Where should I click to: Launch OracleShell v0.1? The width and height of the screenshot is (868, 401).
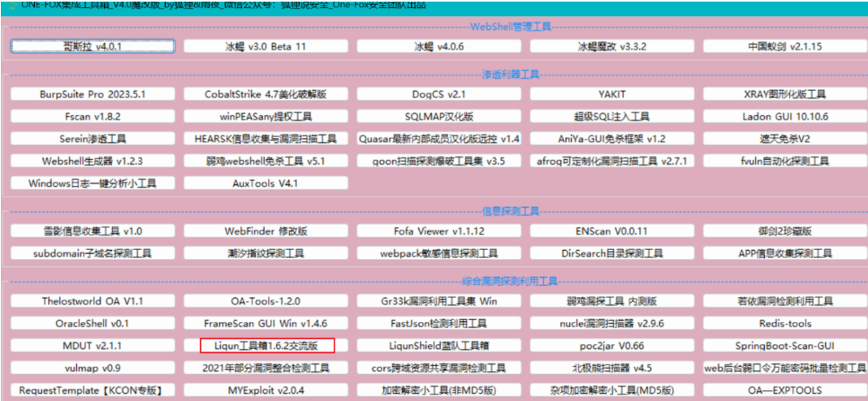[93, 323]
